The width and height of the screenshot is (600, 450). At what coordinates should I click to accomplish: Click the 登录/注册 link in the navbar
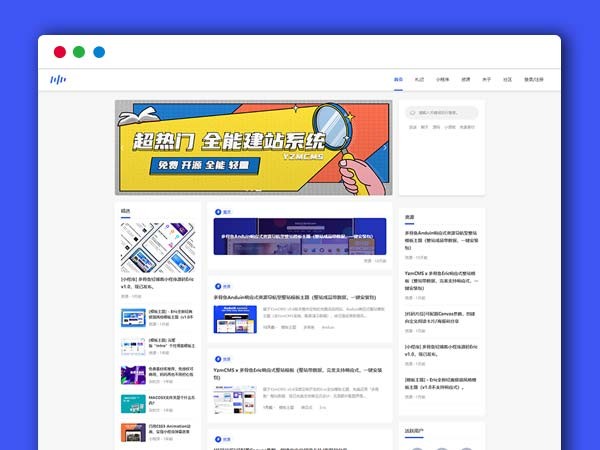click(x=536, y=80)
